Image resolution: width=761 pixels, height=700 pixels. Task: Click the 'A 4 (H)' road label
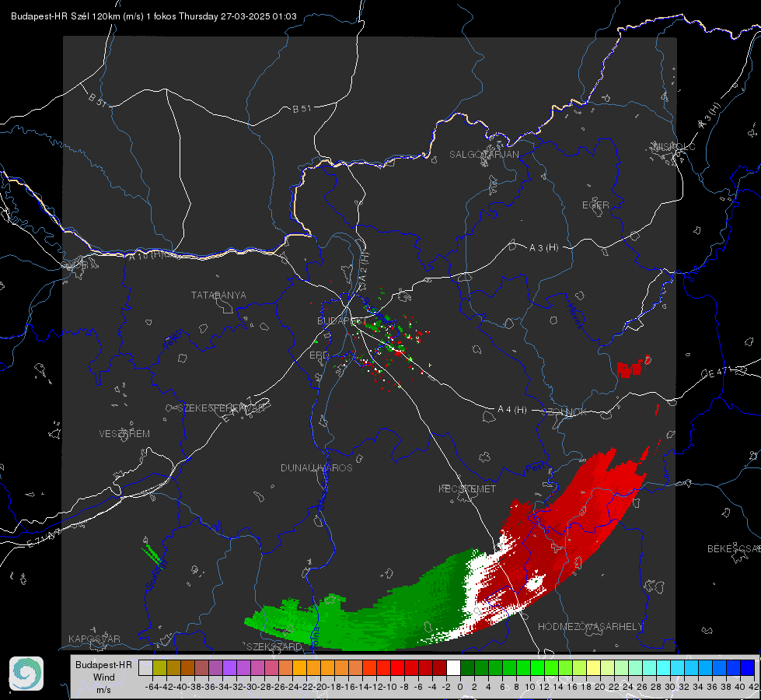click(512, 410)
